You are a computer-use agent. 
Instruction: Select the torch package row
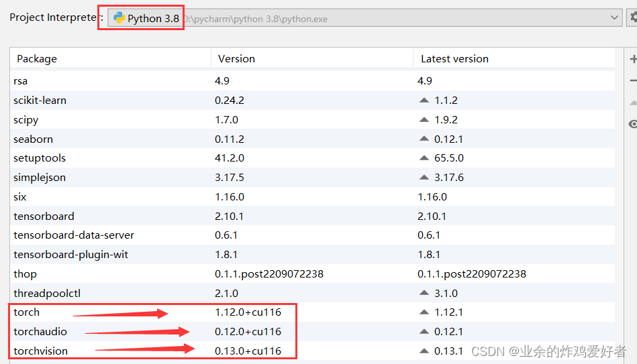312,312
